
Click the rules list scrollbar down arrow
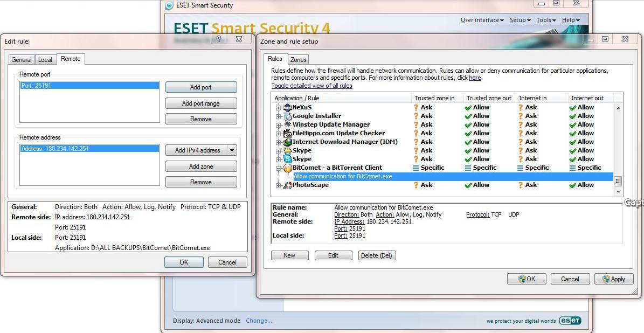[618, 192]
